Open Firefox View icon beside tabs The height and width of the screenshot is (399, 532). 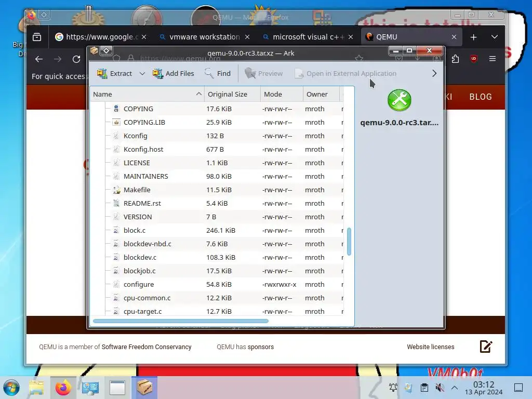pyautogui.click(x=37, y=37)
